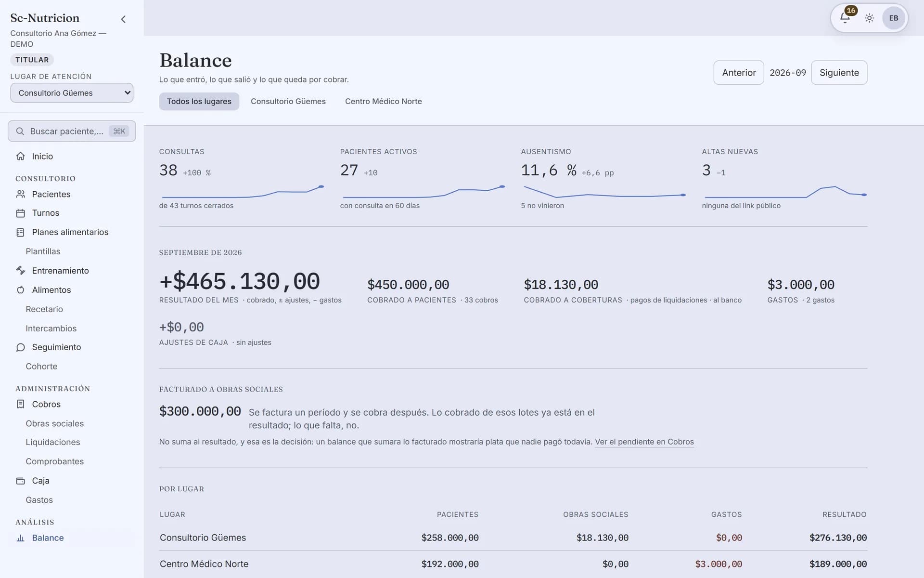Viewport: 924px width, 578px height.
Task: Focus the Buscar paciente search field
Action: tap(72, 131)
